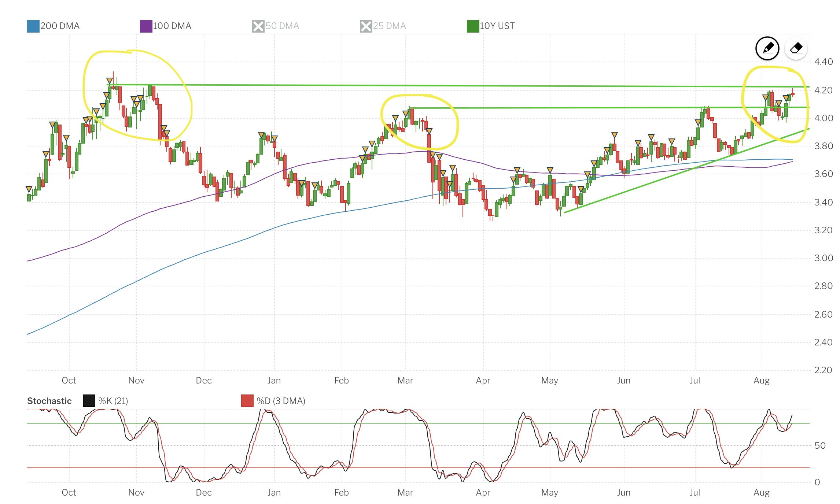Screen dimensions: 840x504
Task: Click the '%D (3 DMA)' legend label
Action: pyautogui.click(x=281, y=401)
